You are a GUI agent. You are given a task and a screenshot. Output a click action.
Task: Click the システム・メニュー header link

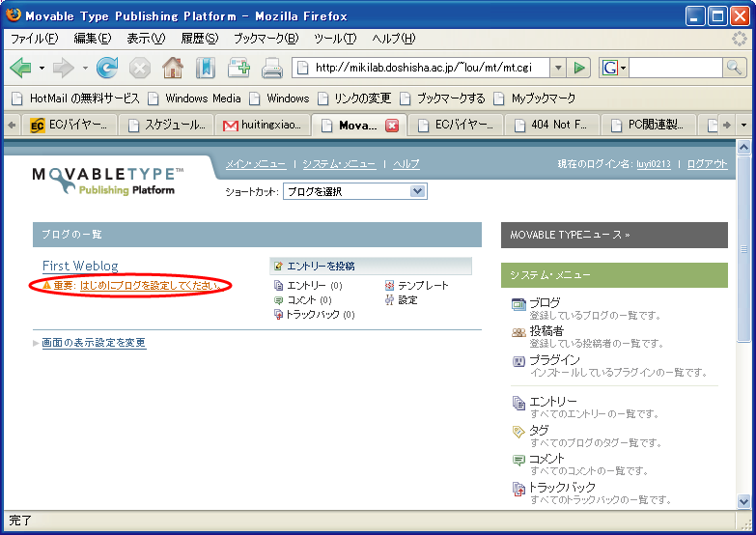tap(339, 164)
